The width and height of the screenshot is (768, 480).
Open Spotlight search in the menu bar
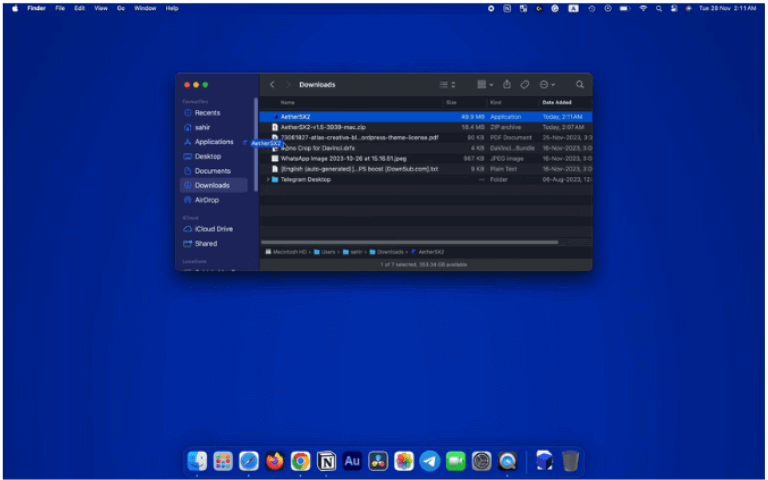(x=659, y=8)
